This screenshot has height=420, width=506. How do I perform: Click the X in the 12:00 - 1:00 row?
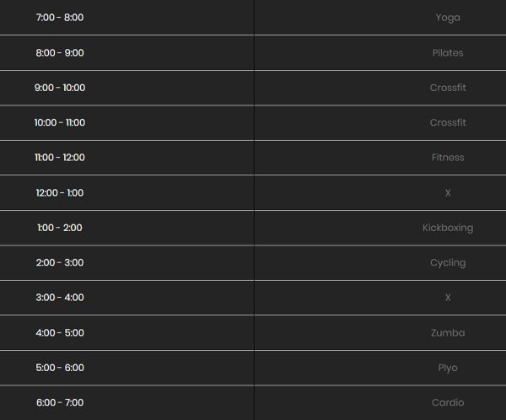click(x=448, y=193)
